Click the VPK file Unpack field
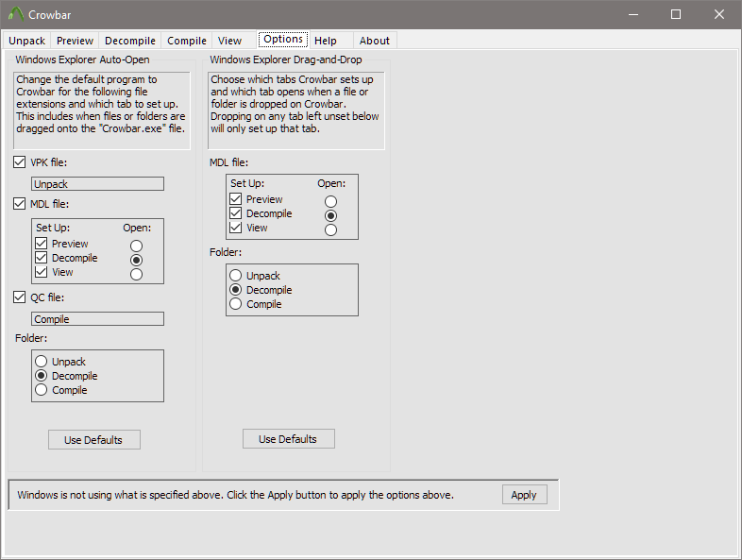The image size is (742, 560). pos(97,184)
